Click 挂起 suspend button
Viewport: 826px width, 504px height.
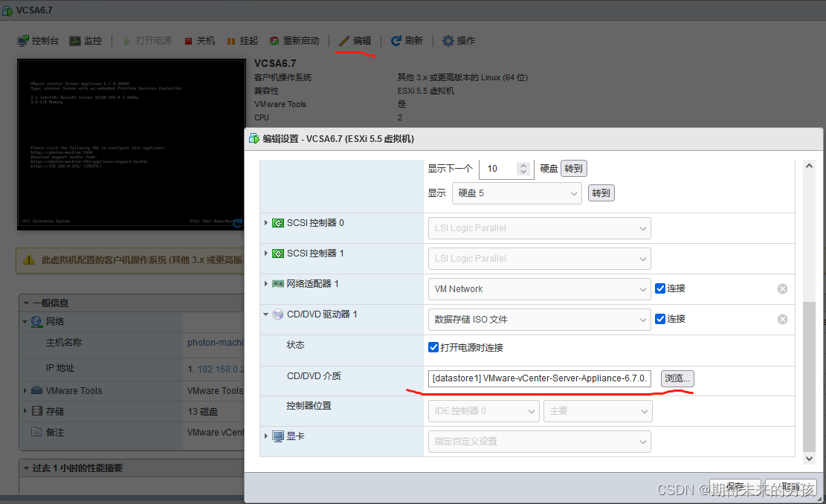click(x=242, y=41)
